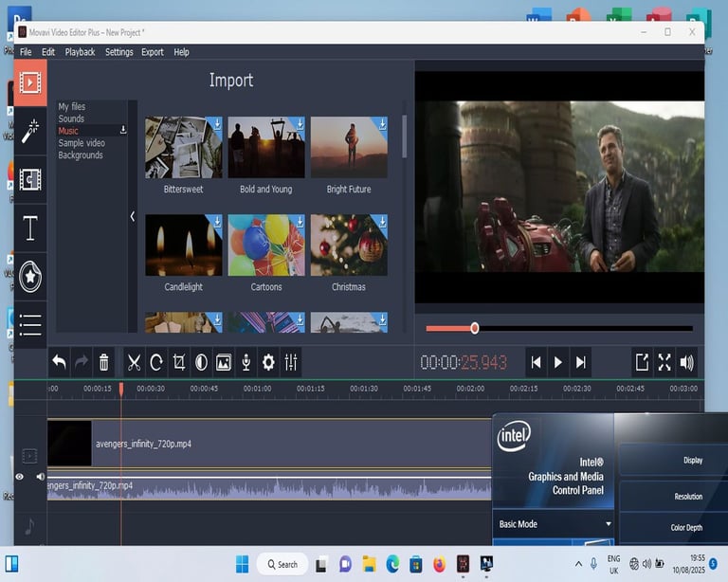Delete selected clip with trash icon

click(x=104, y=362)
